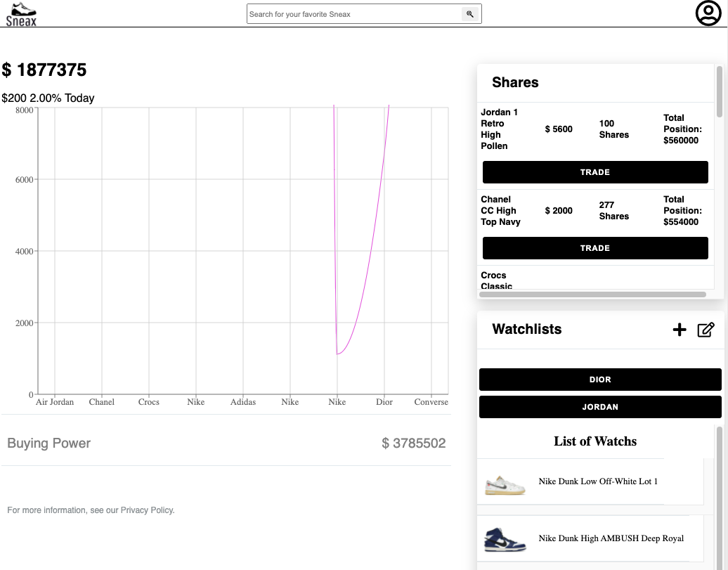Click the watch list vertical scrollbar
728x570 pixels.
coord(719,497)
